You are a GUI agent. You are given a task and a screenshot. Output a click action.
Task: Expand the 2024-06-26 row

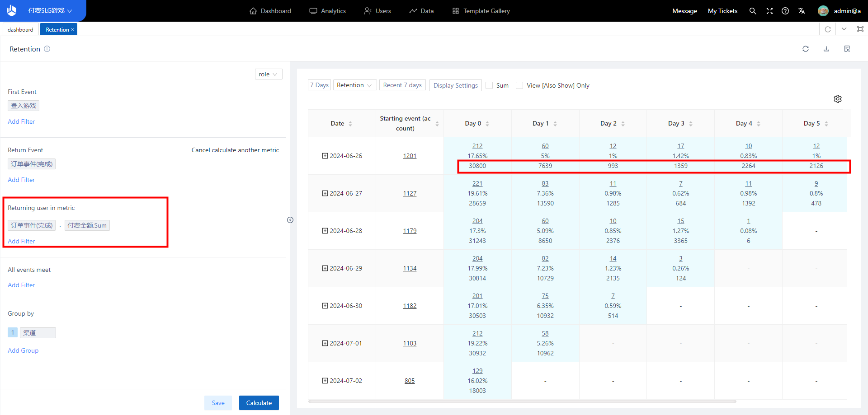click(x=325, y=156)
